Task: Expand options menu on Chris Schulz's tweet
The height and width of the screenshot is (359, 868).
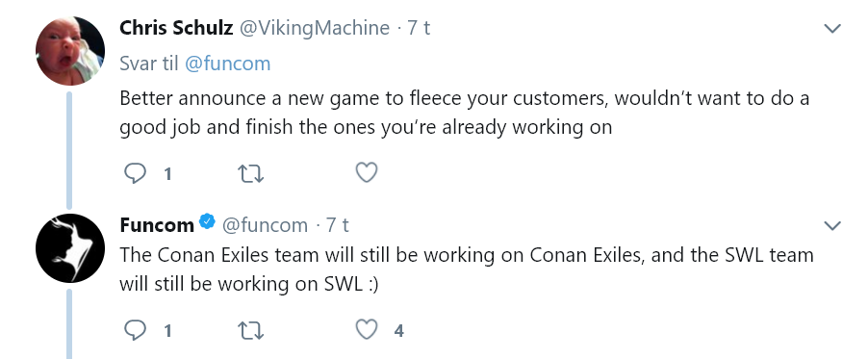Action: [x=832, y=28]
